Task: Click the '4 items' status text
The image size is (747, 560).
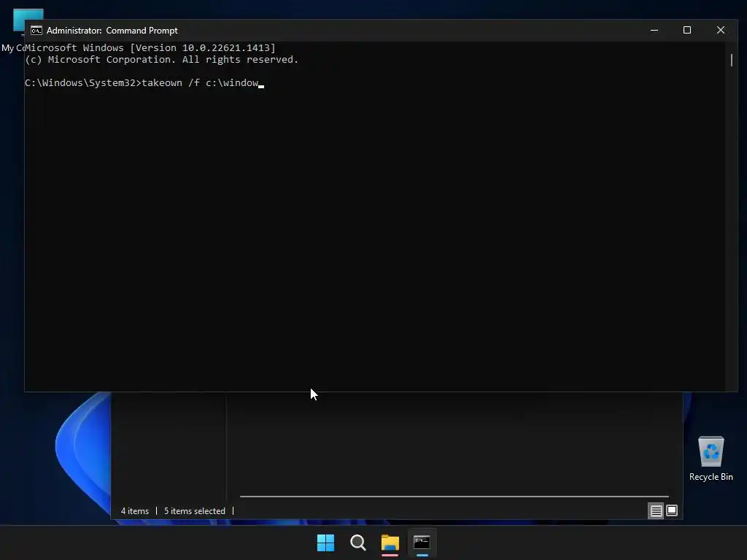Action: coord(135,511)
